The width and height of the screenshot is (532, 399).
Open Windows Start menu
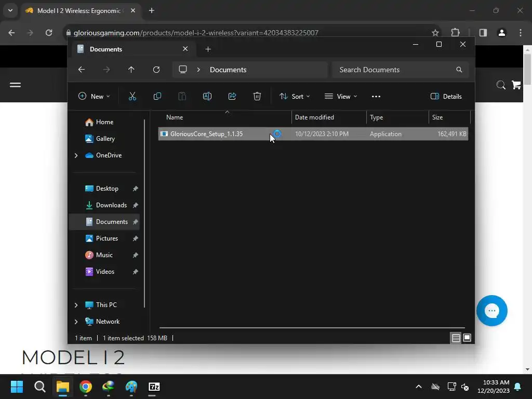coord(17,387)
